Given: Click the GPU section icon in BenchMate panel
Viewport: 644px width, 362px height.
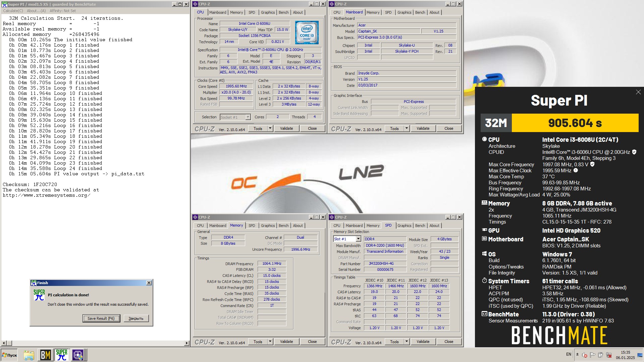Looking at the screenshot, I should (x=484, y=230).
